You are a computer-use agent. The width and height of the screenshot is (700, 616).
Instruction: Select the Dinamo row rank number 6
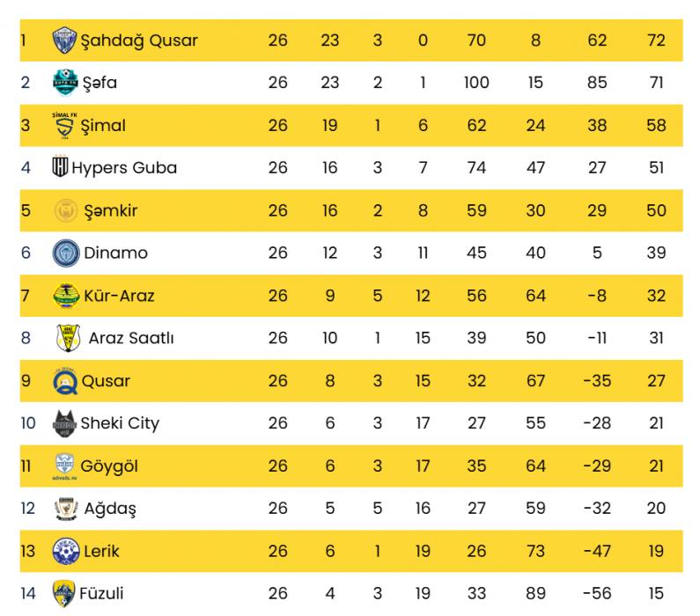point(26,253)
